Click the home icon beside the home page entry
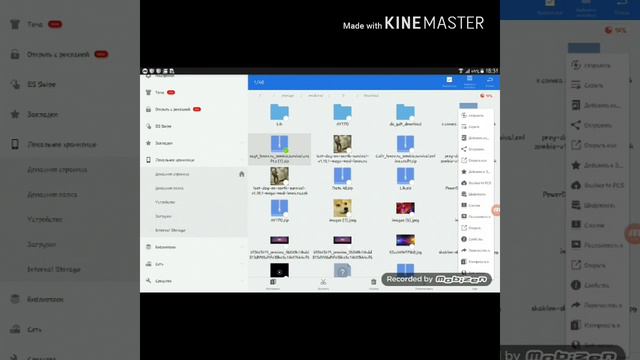 point(242,174)
